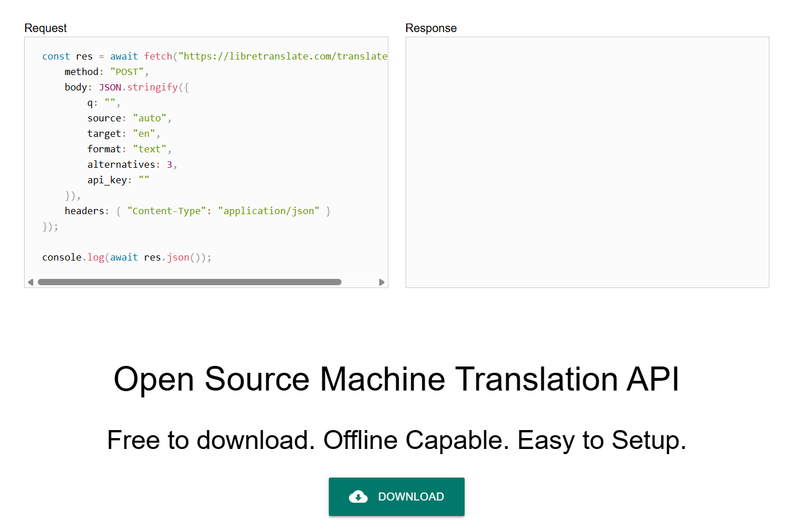Click the "headers" key in code
Viewport: 786px width, 532px height.
point(84,211)
